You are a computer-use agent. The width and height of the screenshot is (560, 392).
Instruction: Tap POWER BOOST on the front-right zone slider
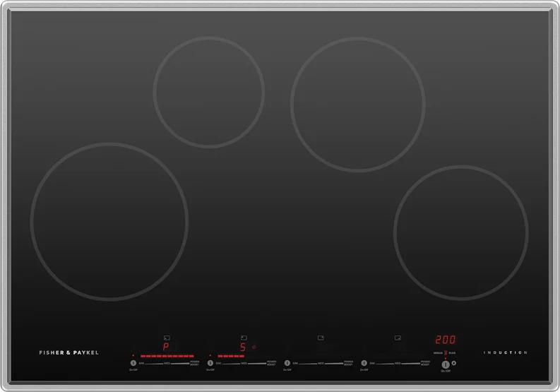(425, 363)
